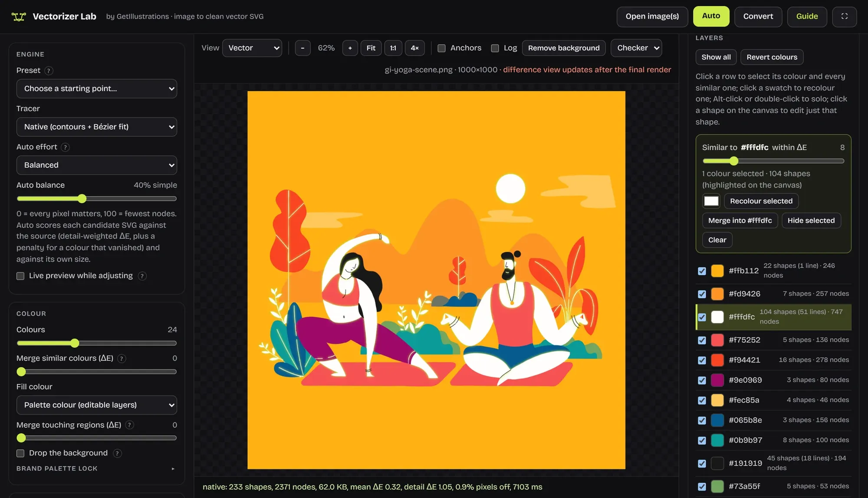Click the 62% zoom value
Image resolution: width=868 pixels, height=498 pixels.
tap(326, 48)
